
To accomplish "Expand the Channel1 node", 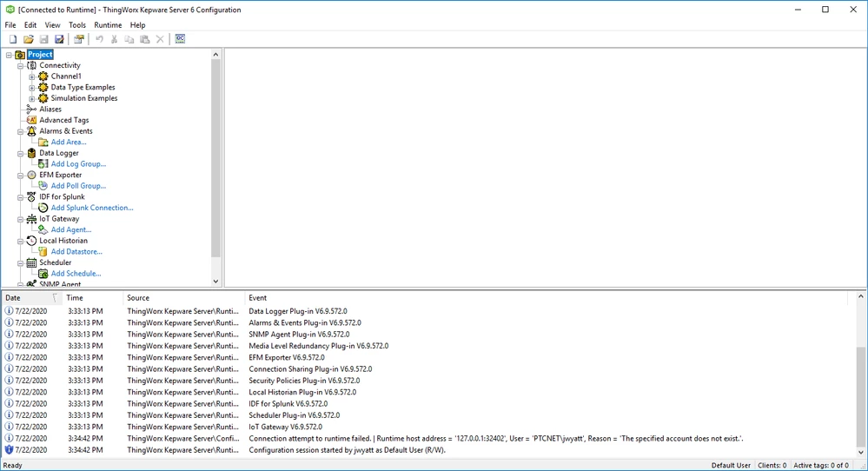I will pyautogui.click(x=32, y=77).
